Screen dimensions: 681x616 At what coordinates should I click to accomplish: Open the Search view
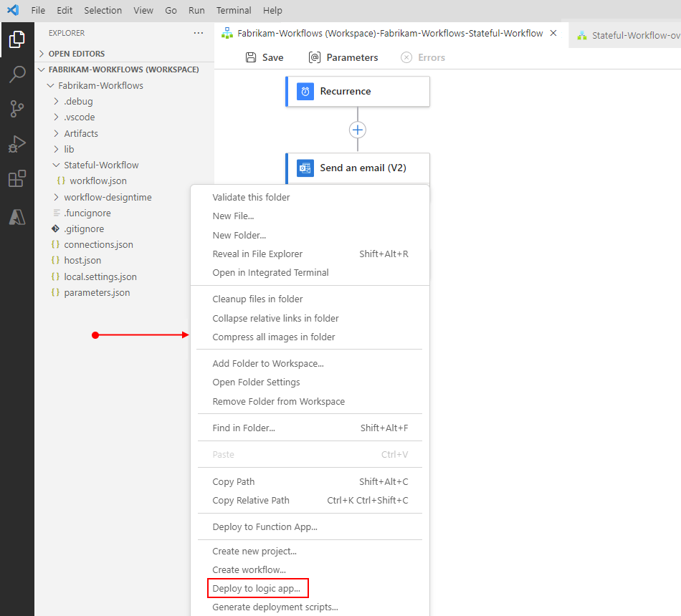17,74
